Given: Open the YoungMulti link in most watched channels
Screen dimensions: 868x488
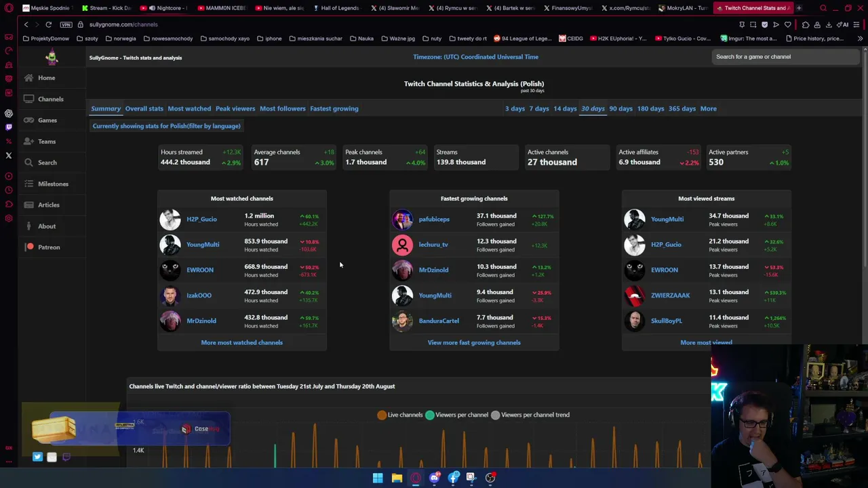Looking at the screenshot, I should point(203,245).
